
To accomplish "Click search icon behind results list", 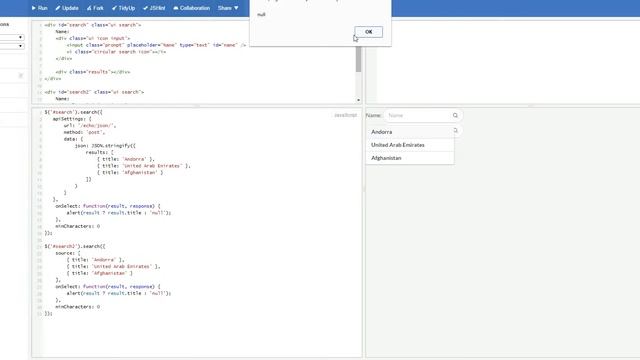I will (456, 130).
